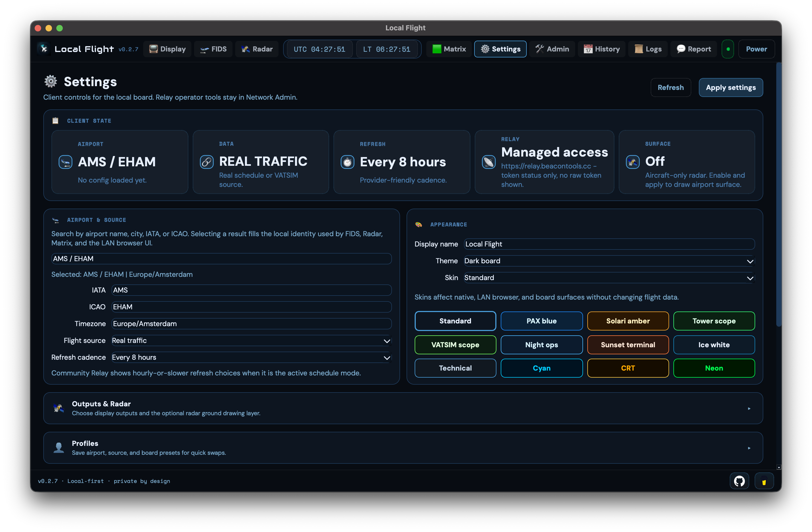The width and height of the screenshot is (812, 532).
Task: Open the Skin dropdown
Action: pyautogui.click(x=609, y=278)
